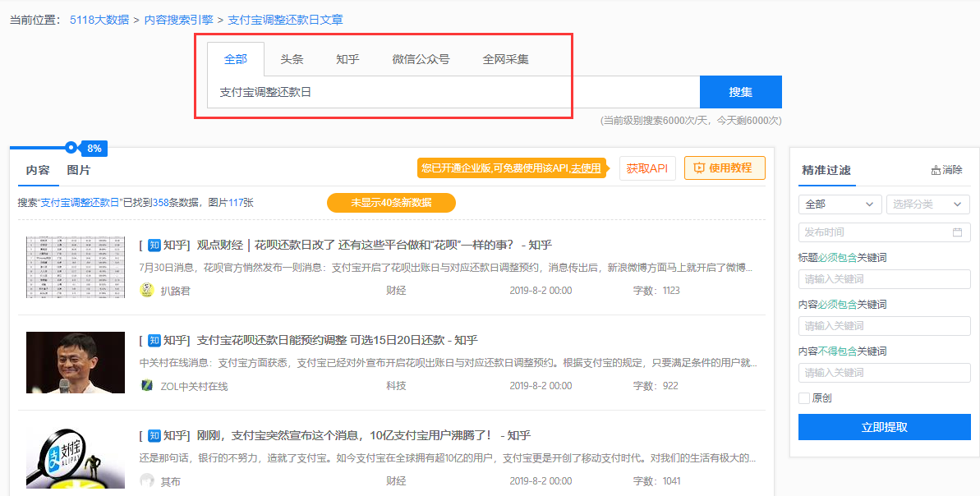
Task: Click the 知乎 badge icon on 观点财经 result
Action: 154,246
